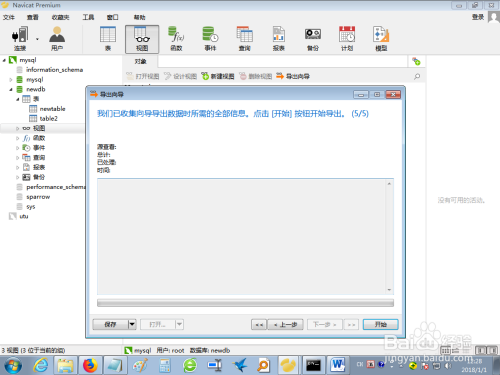The width and height of the screenshot is (500, 375).
Task: Select table2 in the tree
Action: [49, 119]
